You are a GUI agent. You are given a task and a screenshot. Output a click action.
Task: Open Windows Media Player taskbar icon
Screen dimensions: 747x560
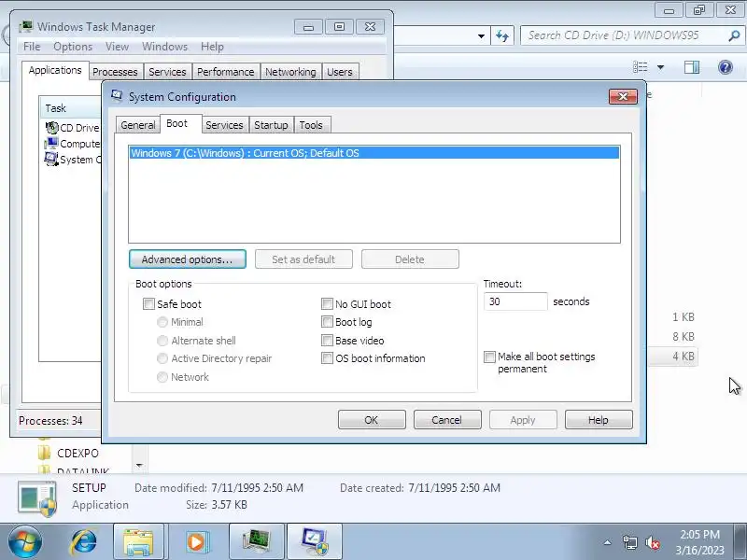click(196, 542)
